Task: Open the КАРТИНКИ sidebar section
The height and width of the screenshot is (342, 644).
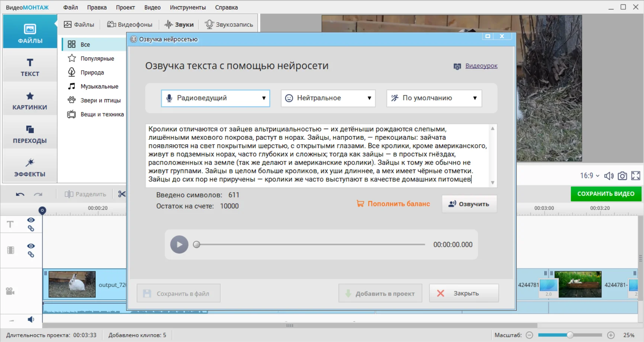Action: pyautogui.click(x=30, y=101)
